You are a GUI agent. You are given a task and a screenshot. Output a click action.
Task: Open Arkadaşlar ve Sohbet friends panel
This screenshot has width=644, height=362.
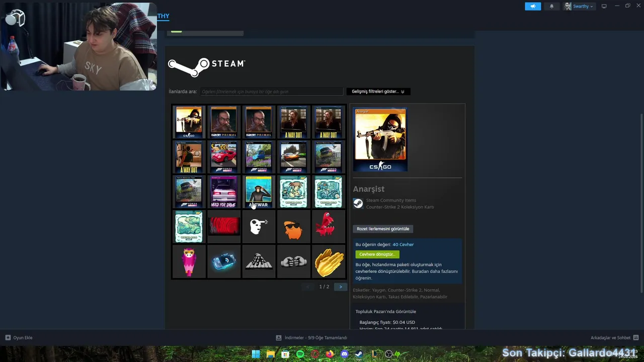(614, 338)
